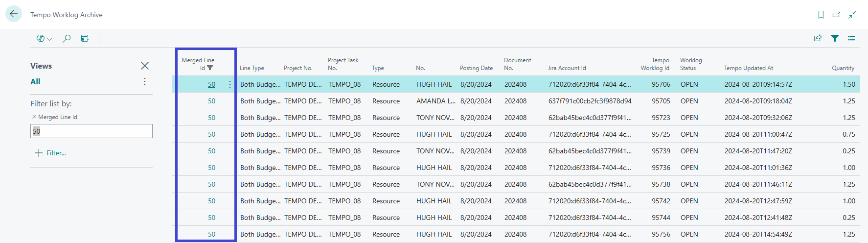Open the Copilot dropdown in toolbar
Image resolution: width=868 pixels, height=243 pixels.
pos(44,38)
